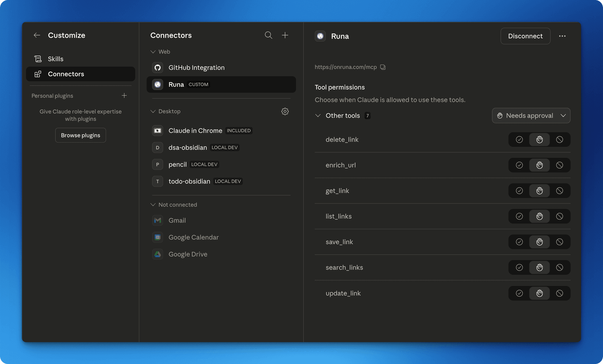Set delete_link to needs approval
The width and height of the screenshot is (603, 364).
pos(539,139)
